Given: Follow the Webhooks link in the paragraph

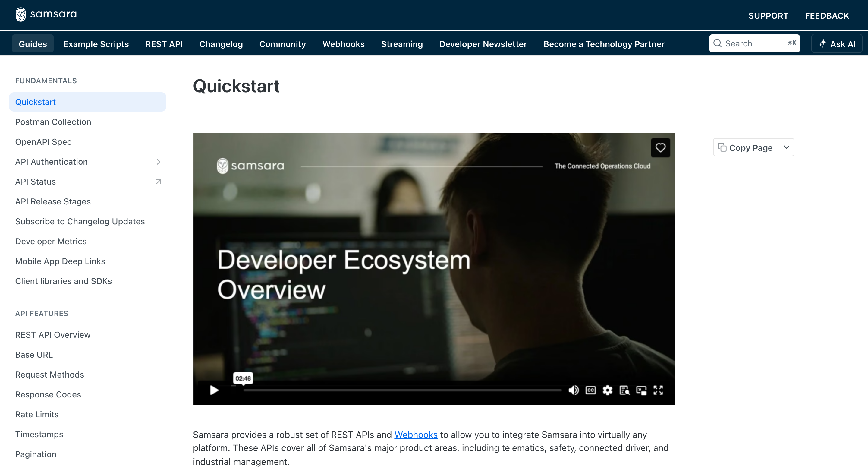Looking at the screenshot, I should coord(416,435).
